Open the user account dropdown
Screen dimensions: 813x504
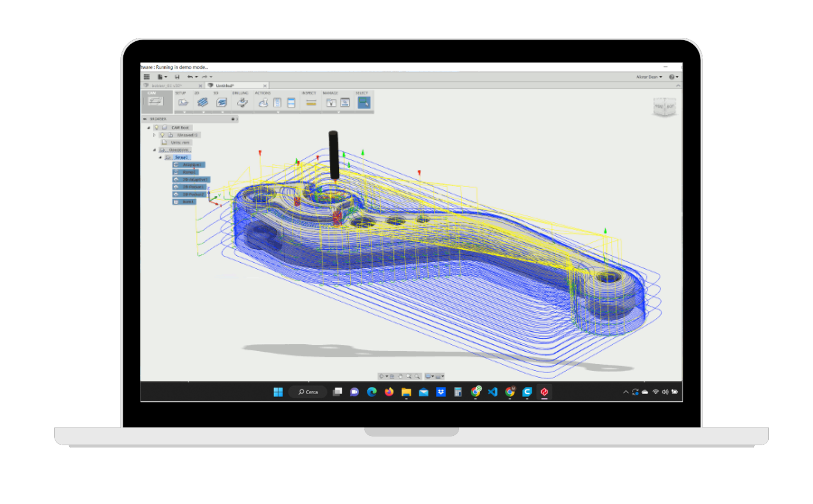pyautogui.click(x=649, y=77)
